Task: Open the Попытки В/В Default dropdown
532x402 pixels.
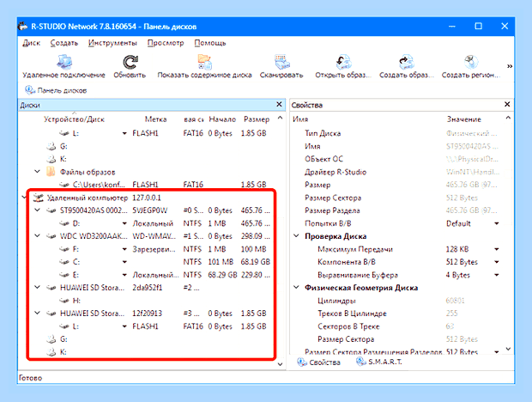Action: click(497, 223)
